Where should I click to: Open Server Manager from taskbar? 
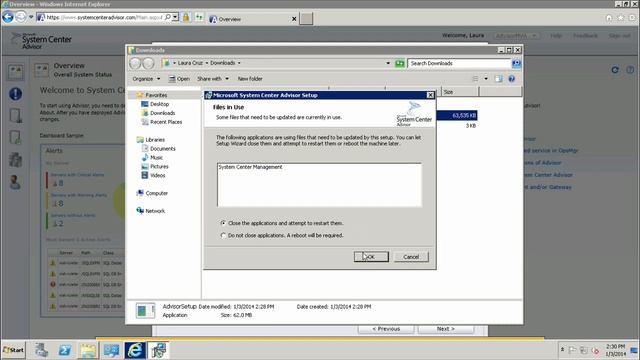pyautogui.click(x=41, y=350)
